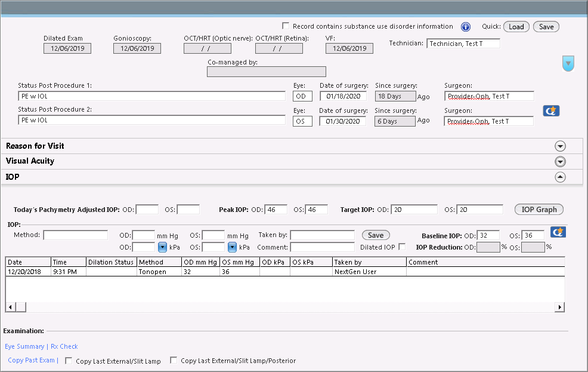Click Pachymetry Adjusted IOP OS field
Screen dimensions: 588x372
pos(188,210)
